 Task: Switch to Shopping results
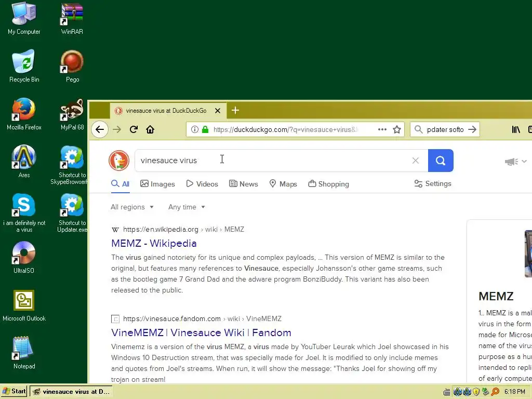329,184
